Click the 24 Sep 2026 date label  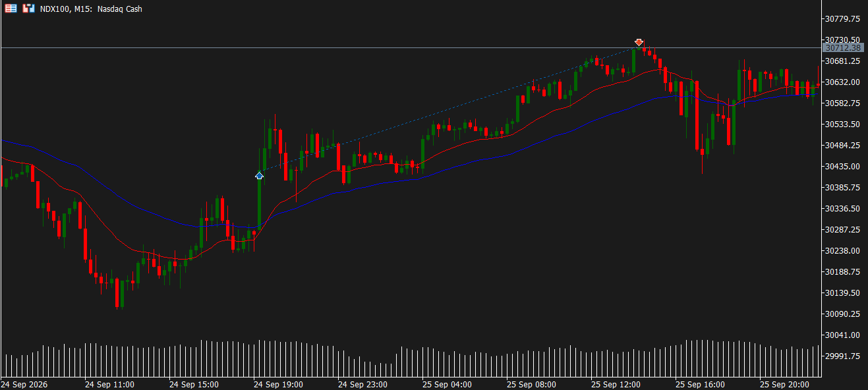coord(24,384)
